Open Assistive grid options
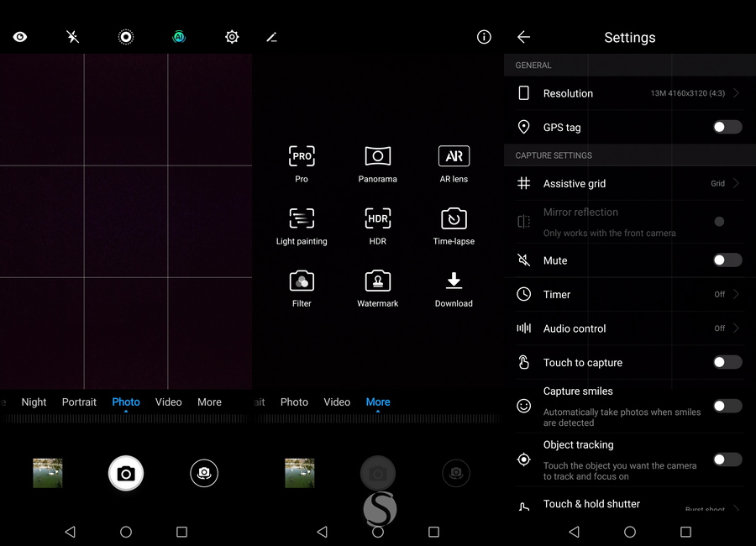 click(x=628, y=183)
